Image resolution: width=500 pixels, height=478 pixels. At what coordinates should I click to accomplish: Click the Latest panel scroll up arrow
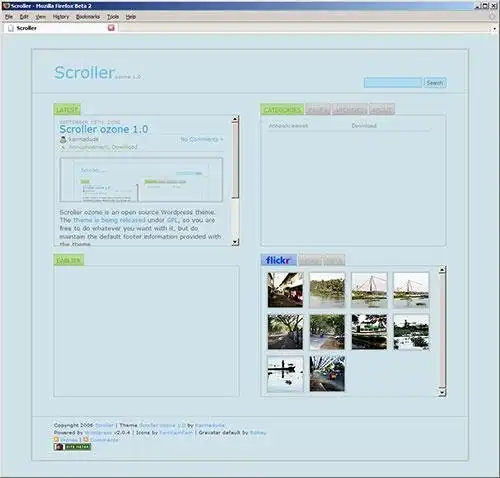click(x=235, y=119)
